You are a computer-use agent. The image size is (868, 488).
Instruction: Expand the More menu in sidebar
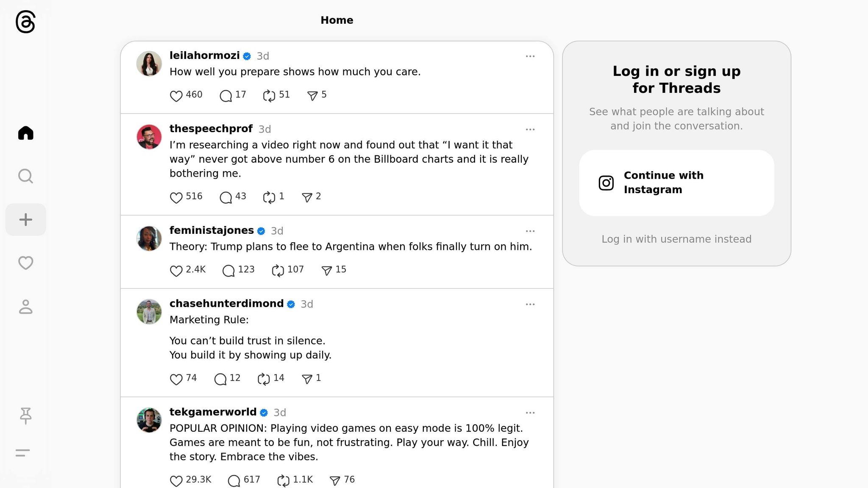click(x=23, y=453)
